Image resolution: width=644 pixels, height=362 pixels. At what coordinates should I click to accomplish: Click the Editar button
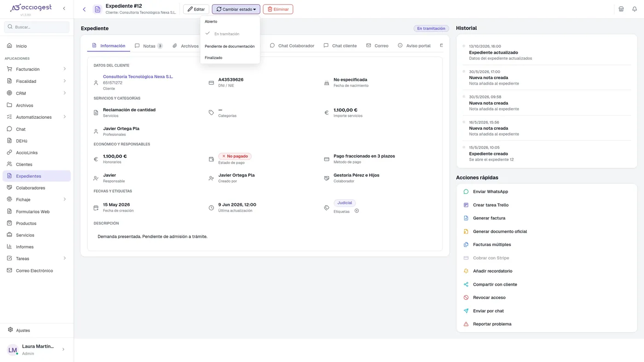coord(196,9)
